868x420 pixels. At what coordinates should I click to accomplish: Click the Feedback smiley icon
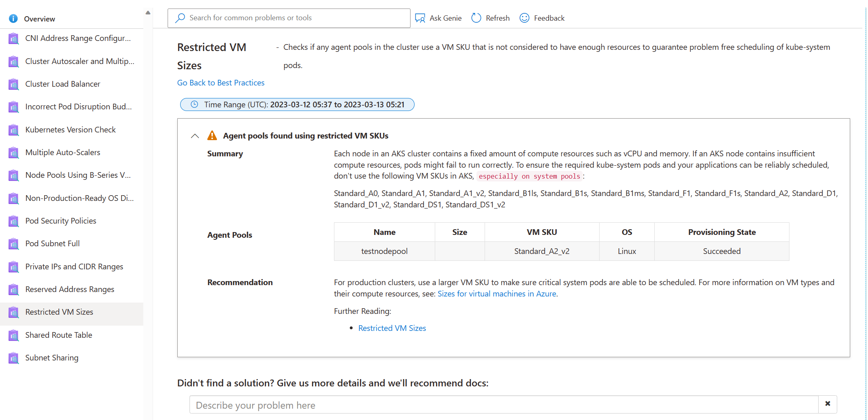click(524, 18)
